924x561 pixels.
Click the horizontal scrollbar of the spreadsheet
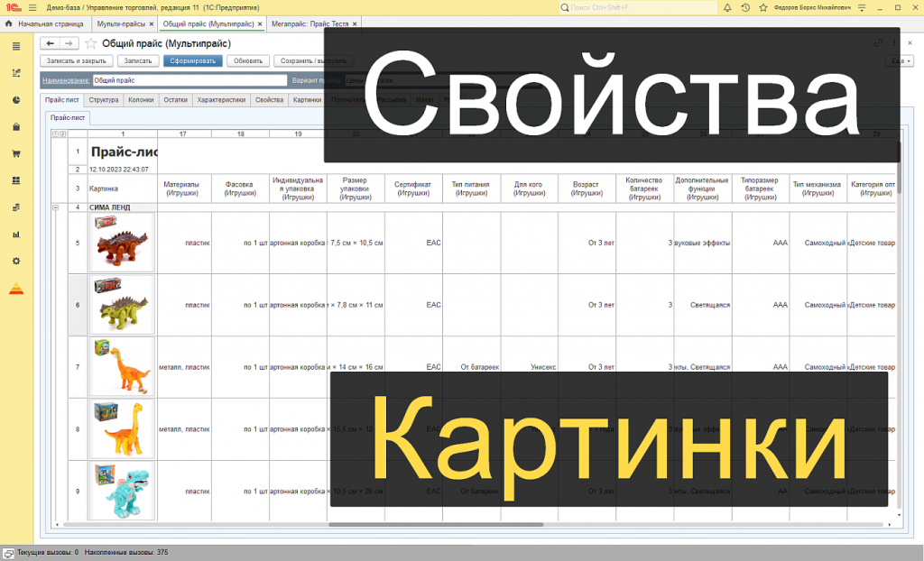(436, 524)
